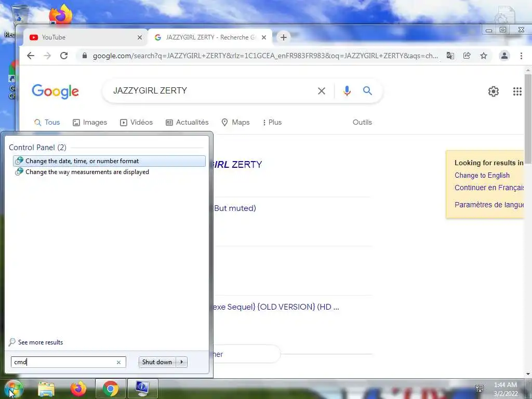Expand the Plus more options menu
Screen dimensions: 532x399
coord(272,122)
